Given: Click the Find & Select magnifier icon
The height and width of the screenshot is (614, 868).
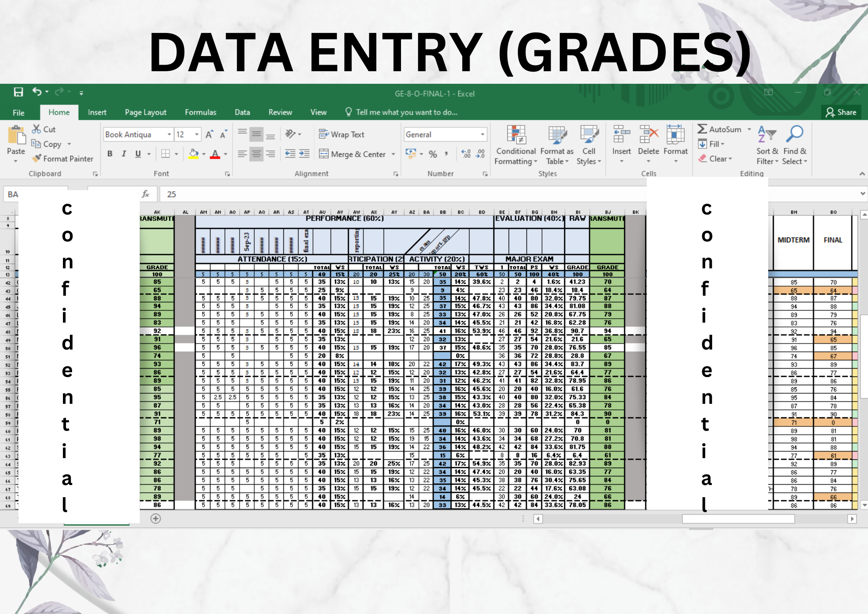Looking at the screenshot, I should click(x=794, y=134).
